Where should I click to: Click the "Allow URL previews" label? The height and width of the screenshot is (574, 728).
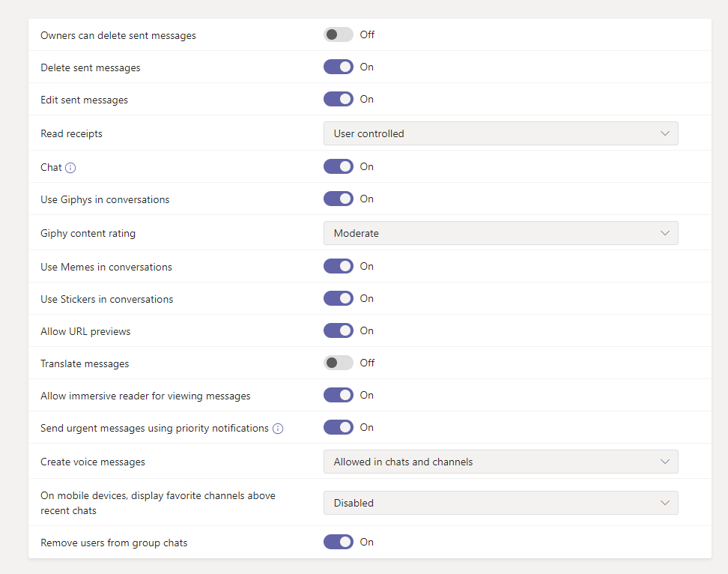(85, 331)
